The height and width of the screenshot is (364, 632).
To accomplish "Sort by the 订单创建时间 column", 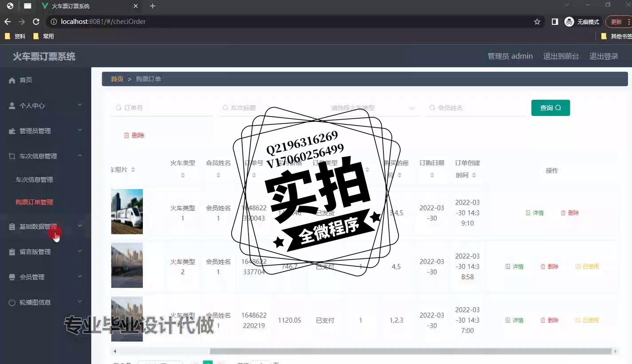I will 474,175.
